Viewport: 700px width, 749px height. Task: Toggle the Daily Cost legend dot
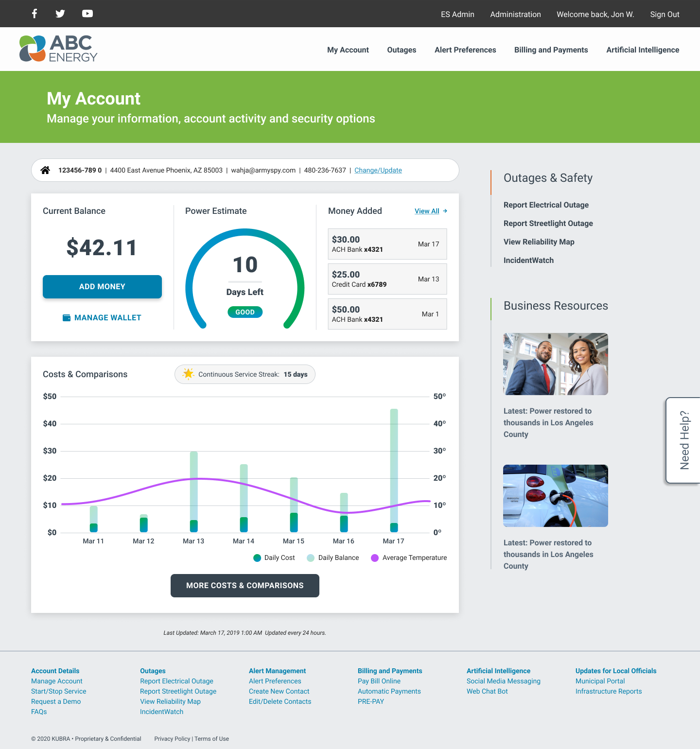[257, 558]
